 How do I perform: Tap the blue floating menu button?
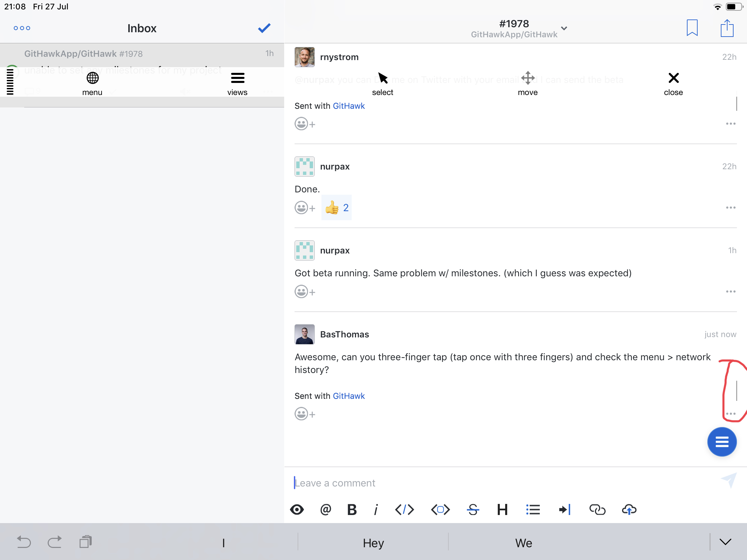(x=722, y=442)
